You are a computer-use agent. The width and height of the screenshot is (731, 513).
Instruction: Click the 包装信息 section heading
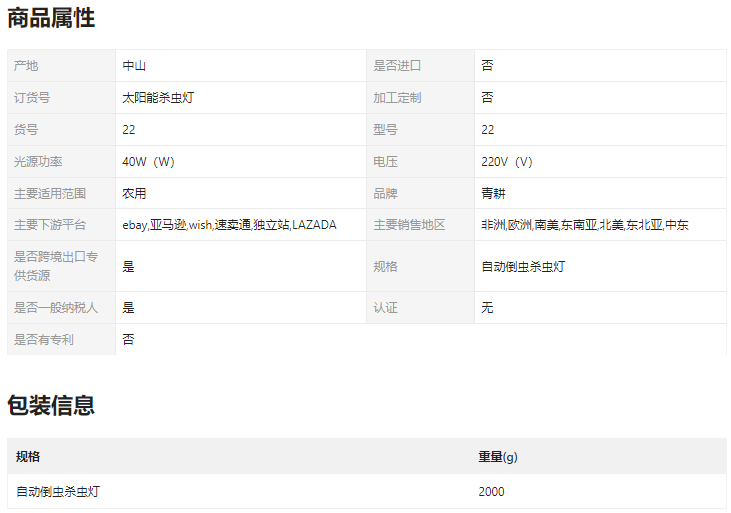click(51, 405)
